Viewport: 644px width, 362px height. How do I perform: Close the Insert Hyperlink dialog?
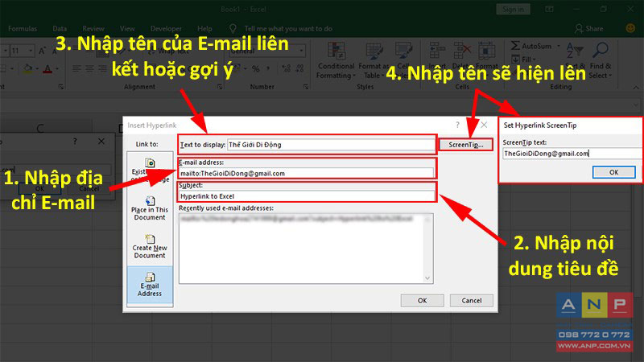(x=485, y=125)
